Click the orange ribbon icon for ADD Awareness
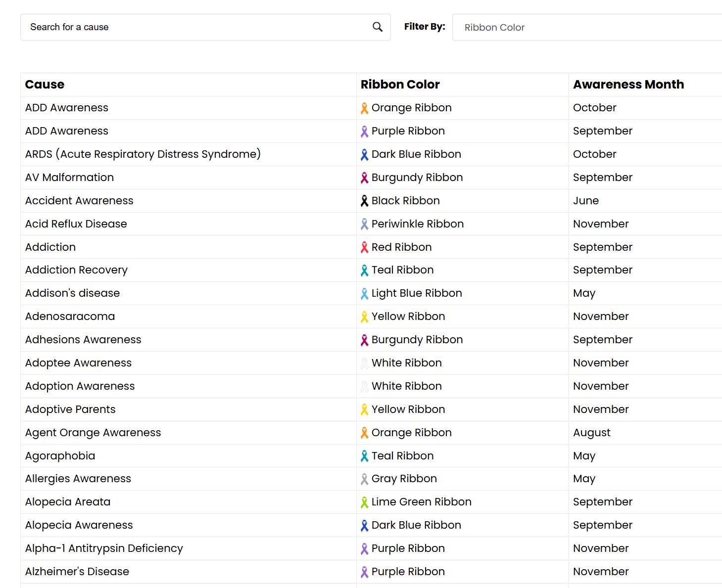 pos(365,108)
